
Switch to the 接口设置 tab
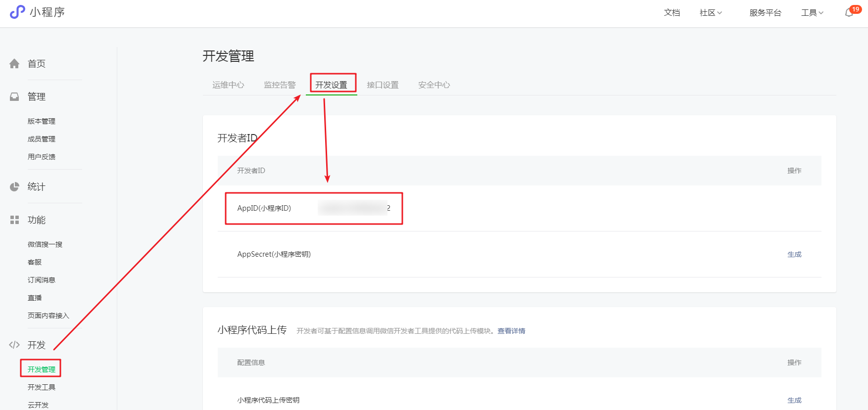[x=383, y=85]
